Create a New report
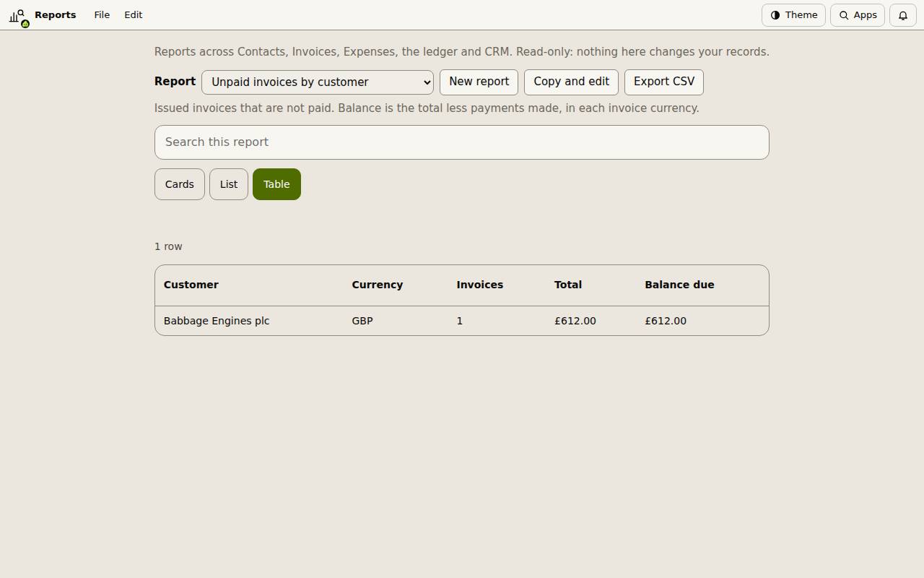This screenshot has width=924, height=578. [479, 82]
